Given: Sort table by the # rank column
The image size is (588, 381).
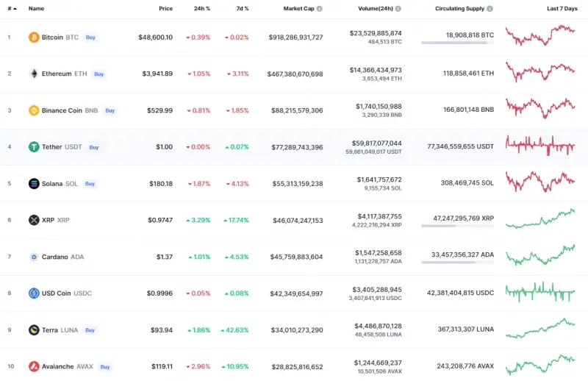Looking at the screenshot, I should (x=11, y=9).
